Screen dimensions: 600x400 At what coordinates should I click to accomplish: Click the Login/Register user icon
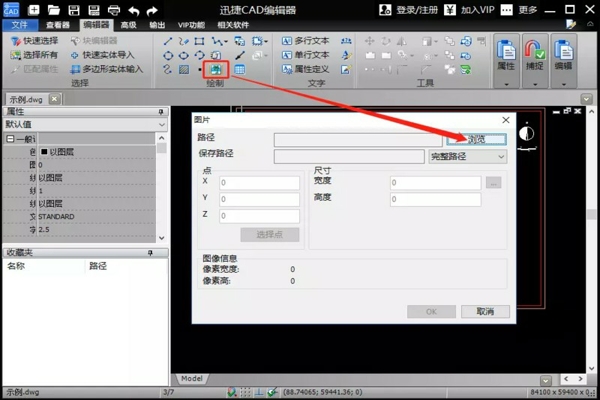pyautogui.click(x=385, y=10)
